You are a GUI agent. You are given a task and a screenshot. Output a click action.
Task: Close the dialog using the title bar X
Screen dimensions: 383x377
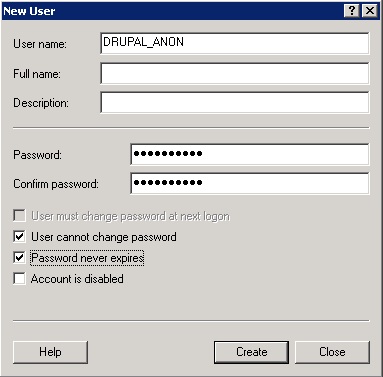click(370, 11)
